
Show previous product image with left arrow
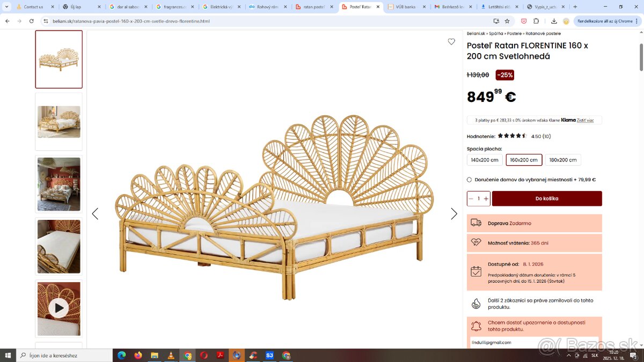click(95, 214)
